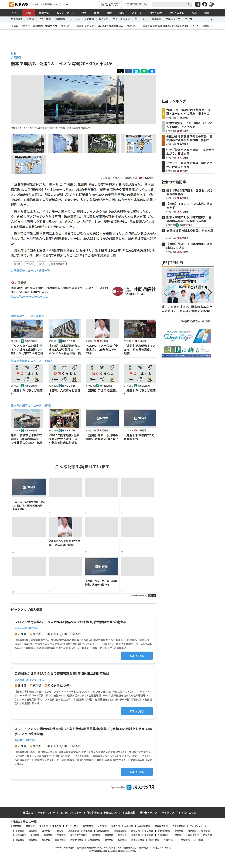225x868 pixels.
Task: Open the 46医療機関で断水や停電 article
Action: [x=189, y=231]
